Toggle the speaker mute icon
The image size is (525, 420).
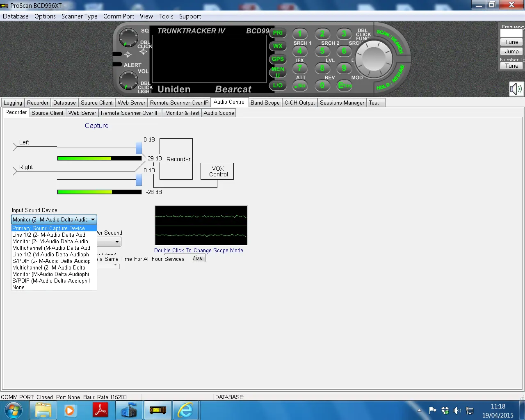pyautogui.click(x=516, y=89)
